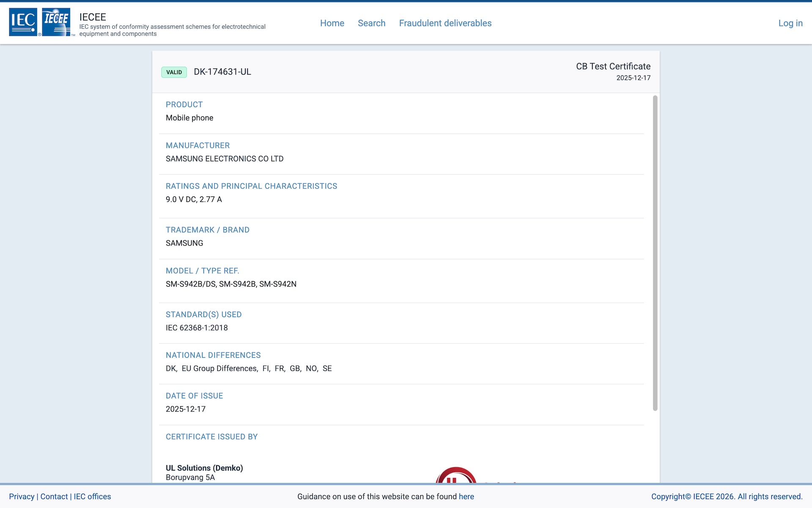Go to Fraudulent deliverables page
The height and width of the screenshot is (508, 812).
(x=445, y=23)
